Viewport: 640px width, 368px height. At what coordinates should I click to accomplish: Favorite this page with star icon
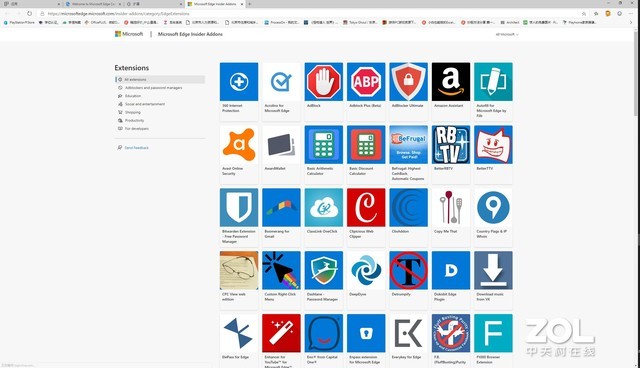[x=584, y=13]
